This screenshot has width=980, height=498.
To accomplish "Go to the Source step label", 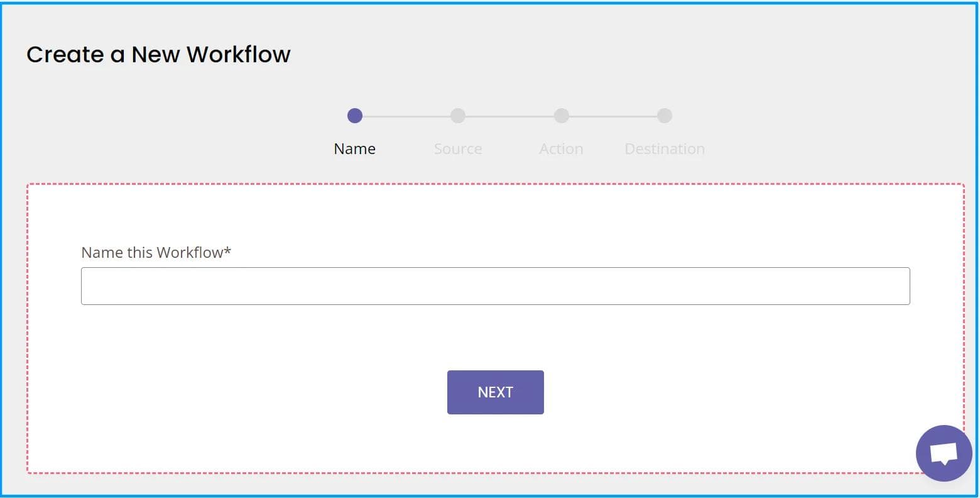I will click(x=458, y=149).
